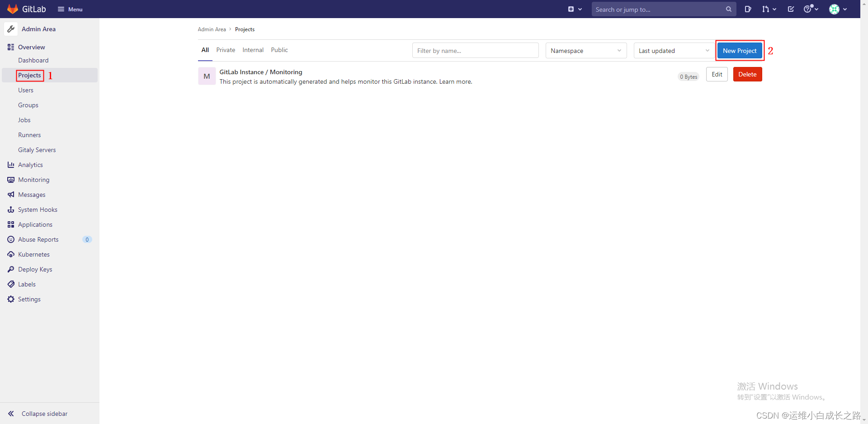Click the Admin Area wrench icon

(11, 29)
